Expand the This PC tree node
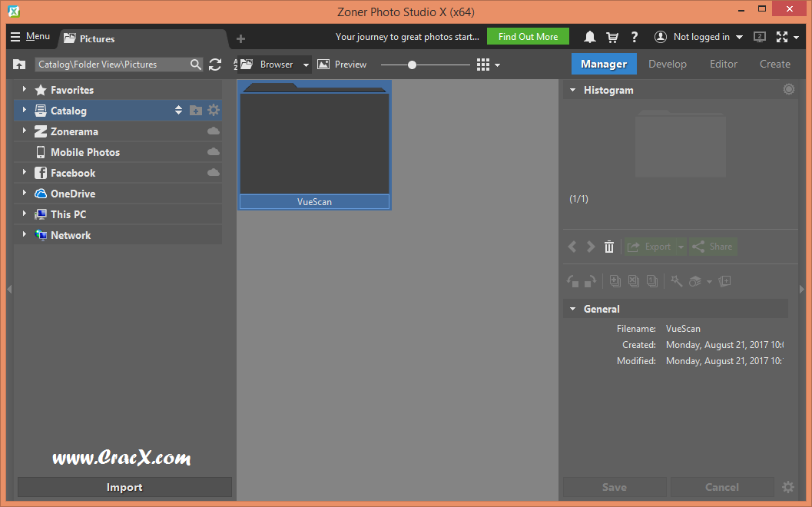 click(24, 214)
